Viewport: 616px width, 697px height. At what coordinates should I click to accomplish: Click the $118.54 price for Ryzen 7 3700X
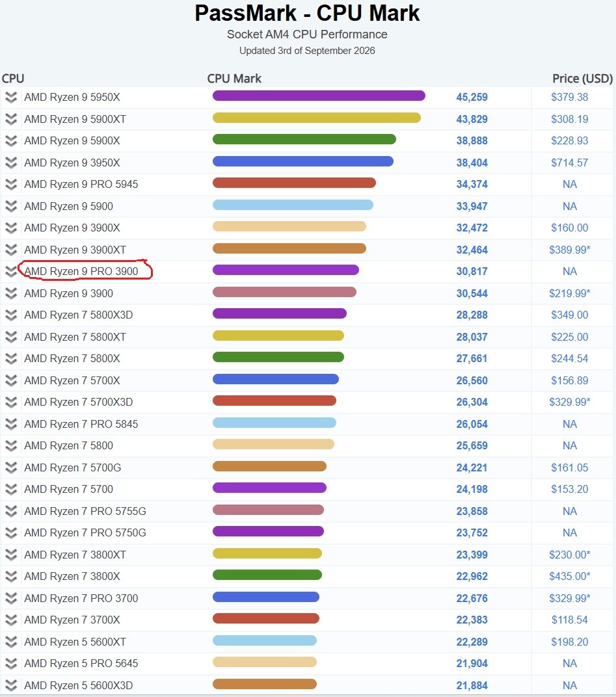coord(569,620)
